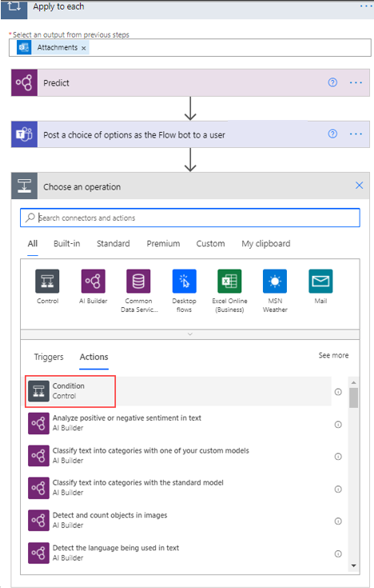
Task: Expand connector list with chevron bar
Action: pyautogui.click(x=190, y=334)
